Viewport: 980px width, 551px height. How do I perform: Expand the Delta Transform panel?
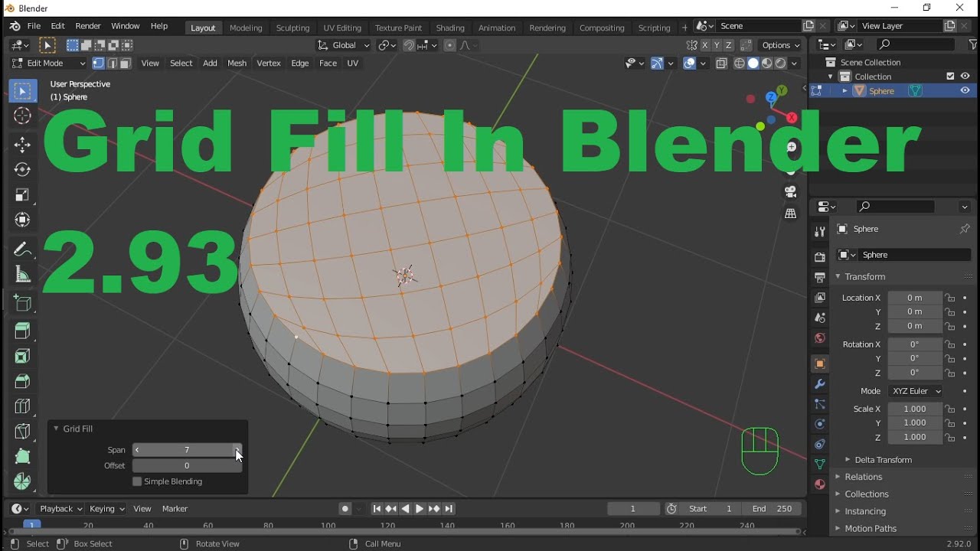[848, 460]
